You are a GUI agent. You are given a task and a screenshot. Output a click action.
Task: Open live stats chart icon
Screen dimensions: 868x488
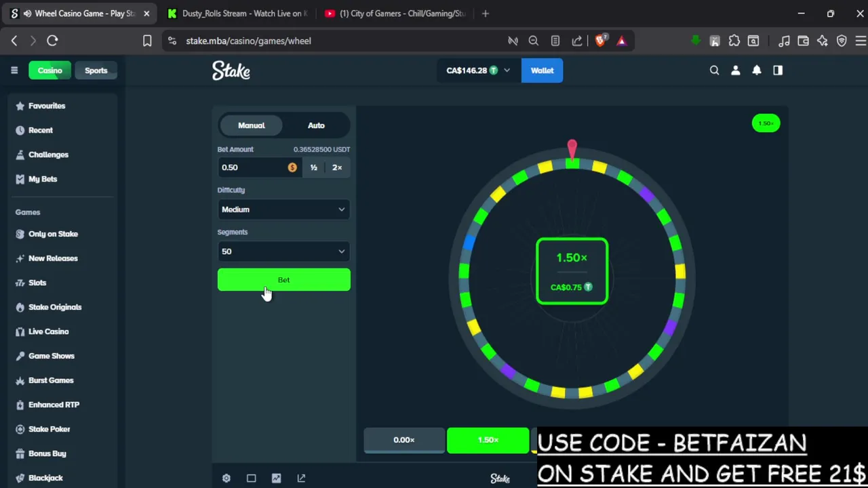point(276,479)
